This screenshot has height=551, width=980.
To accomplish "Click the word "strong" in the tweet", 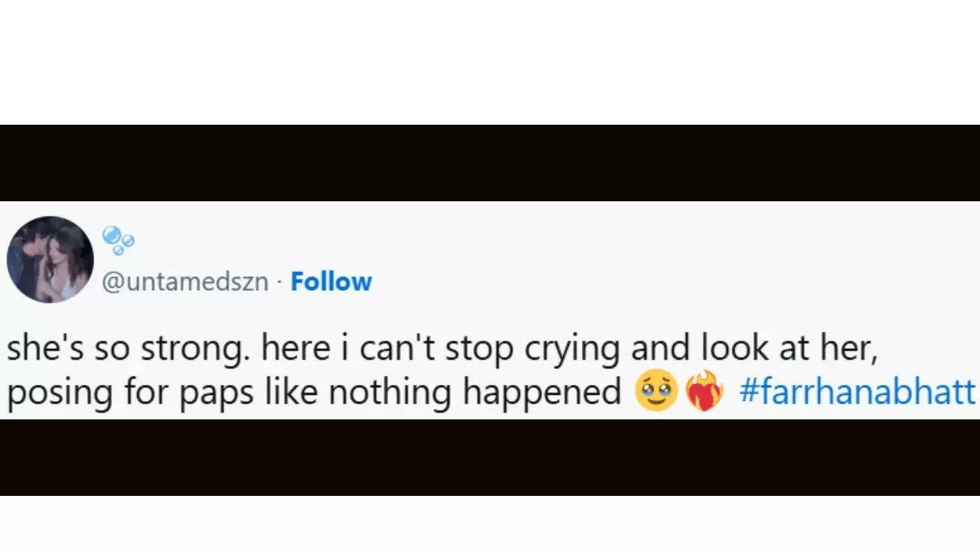I will coord(200,349).
